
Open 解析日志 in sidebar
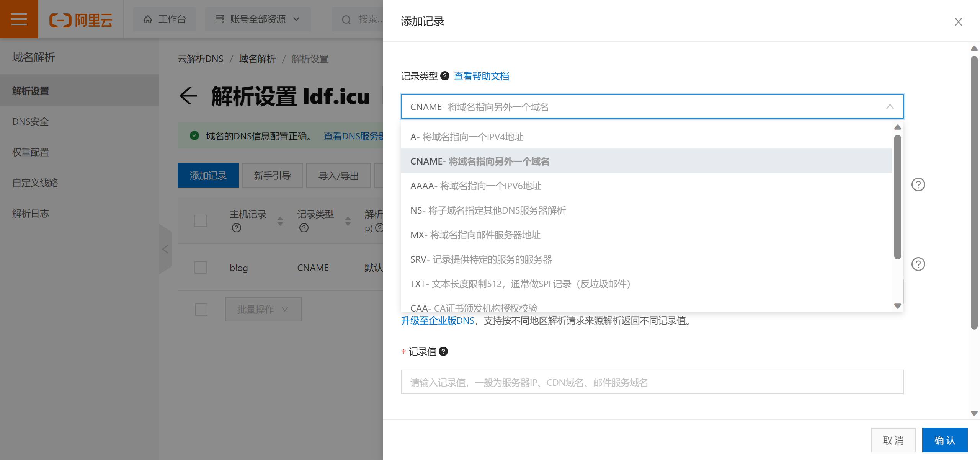[80, 213]
